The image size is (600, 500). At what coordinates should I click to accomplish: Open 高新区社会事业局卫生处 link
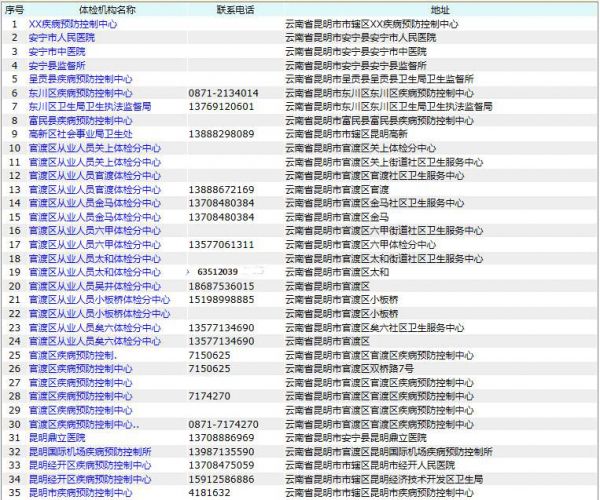click(80, 133)
